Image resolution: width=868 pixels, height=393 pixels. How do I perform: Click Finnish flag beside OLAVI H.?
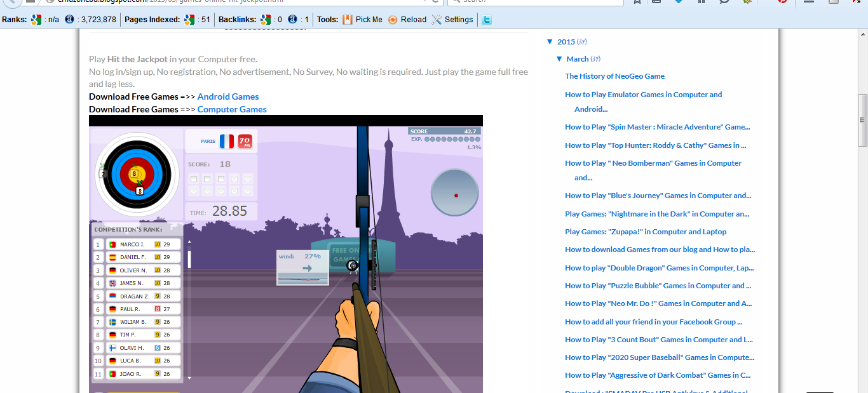click(112, 348)
